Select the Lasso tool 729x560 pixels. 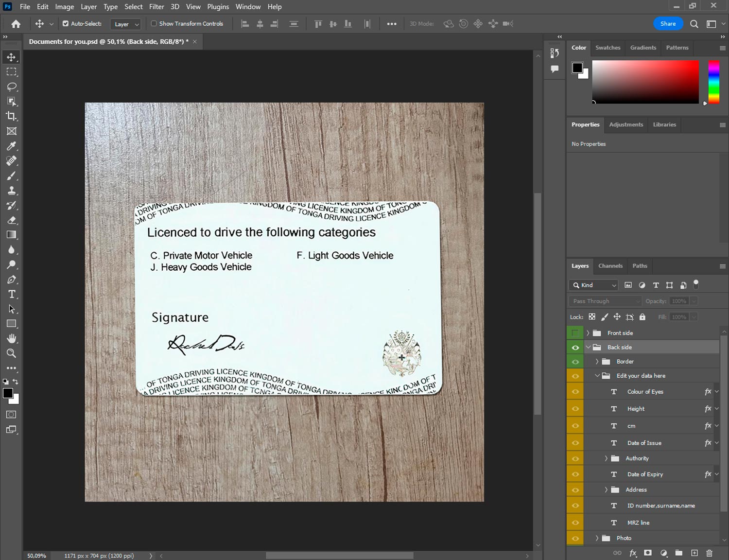[11, 87]
